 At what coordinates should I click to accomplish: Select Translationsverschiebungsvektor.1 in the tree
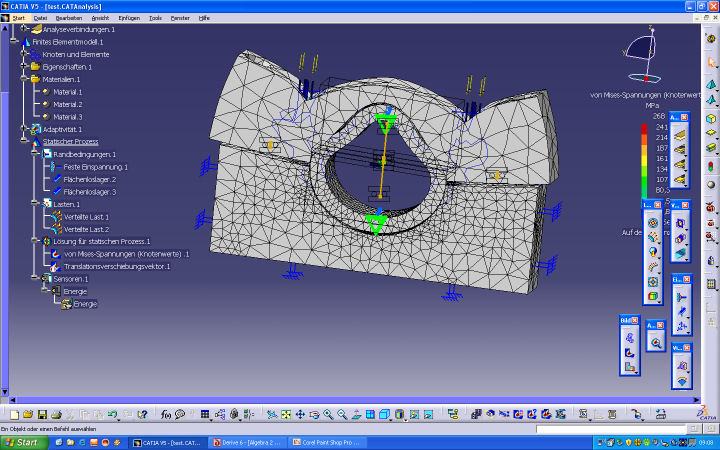tap(117, 266)
